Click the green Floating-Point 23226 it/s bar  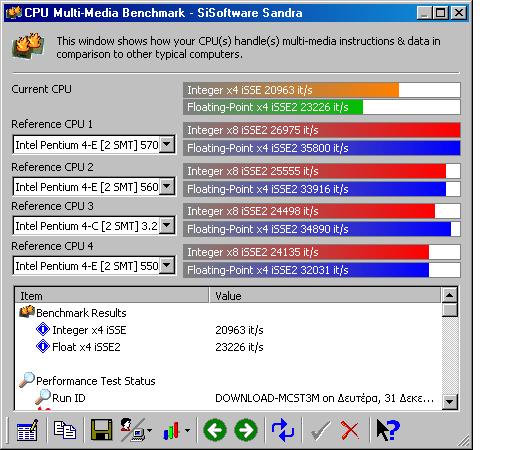click(x=322, y=107)
